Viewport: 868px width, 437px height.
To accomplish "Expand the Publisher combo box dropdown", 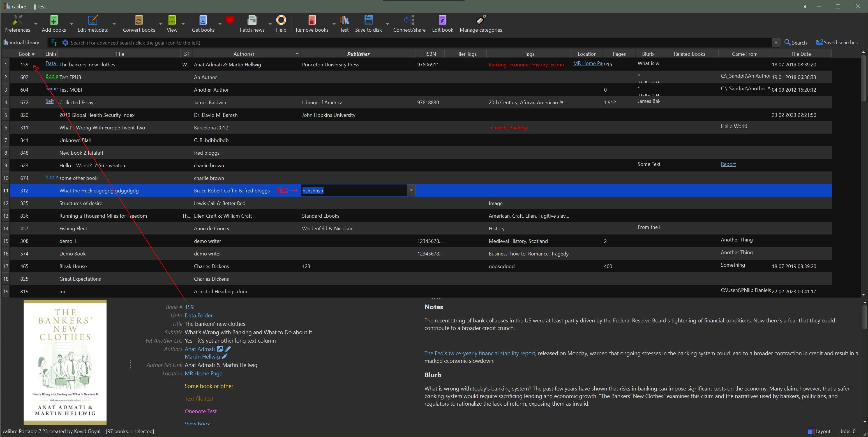I will (411, 190).
